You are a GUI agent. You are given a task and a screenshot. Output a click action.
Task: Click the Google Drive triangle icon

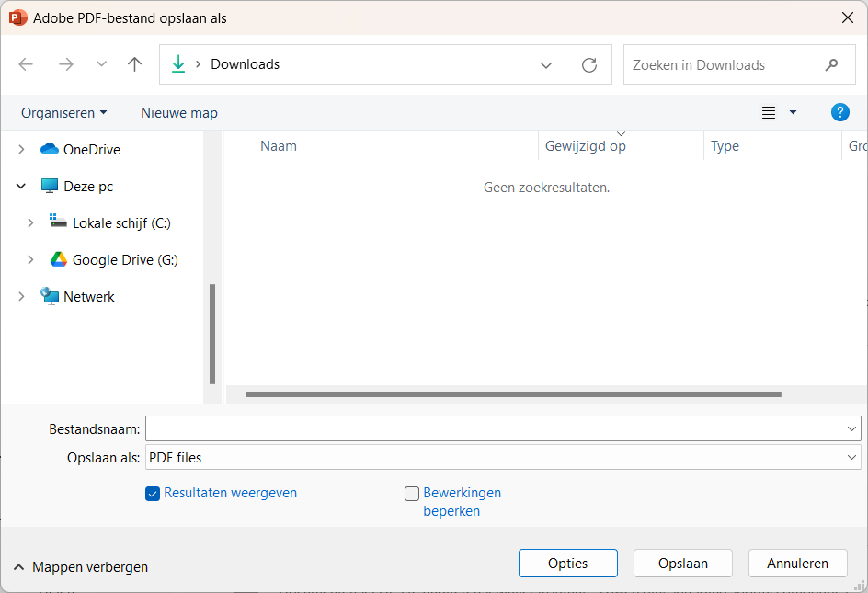tap(59, 259)
